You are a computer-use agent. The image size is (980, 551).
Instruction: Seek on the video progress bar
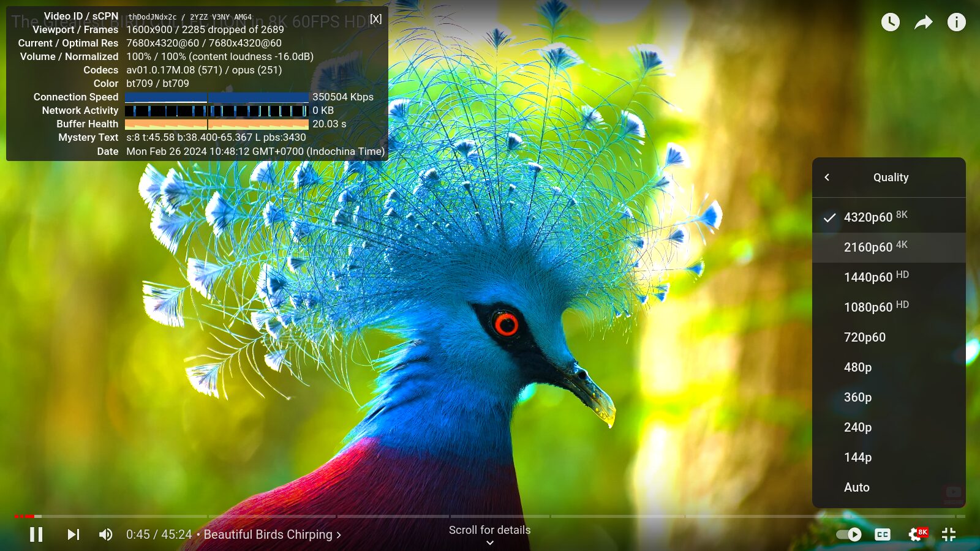pyautogui.click(x=490, y=516)
